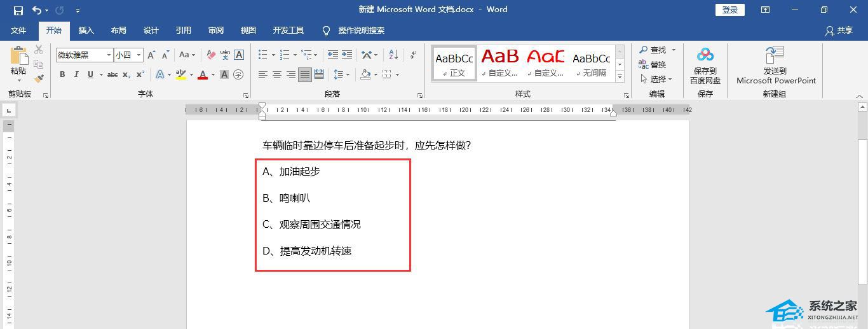Expand the styles gallery more arrow

click(620, 76)
